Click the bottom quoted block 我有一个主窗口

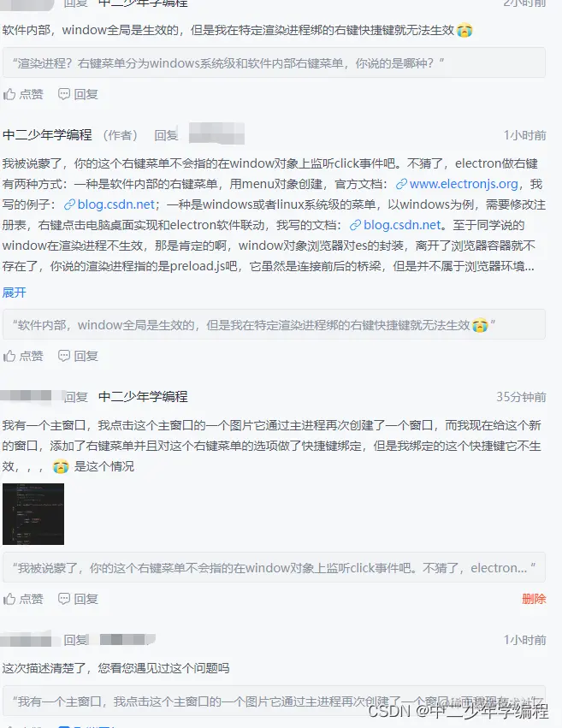point(274,701)
